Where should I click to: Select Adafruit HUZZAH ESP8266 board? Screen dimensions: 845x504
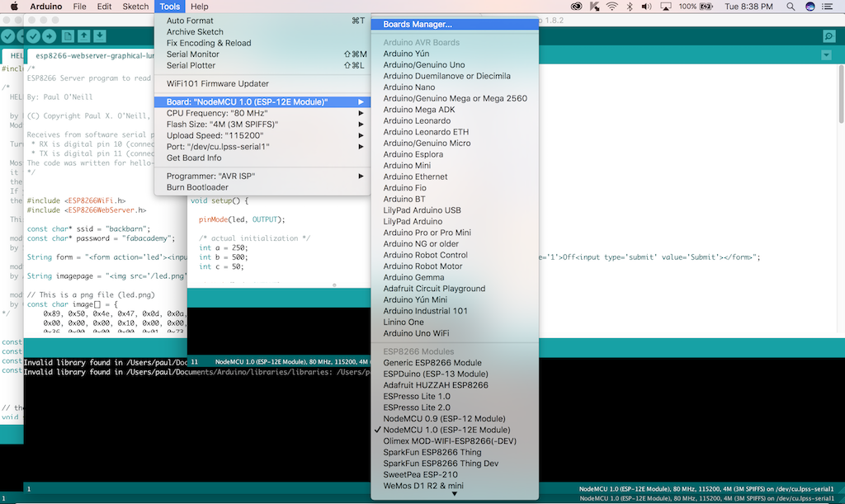455,385
